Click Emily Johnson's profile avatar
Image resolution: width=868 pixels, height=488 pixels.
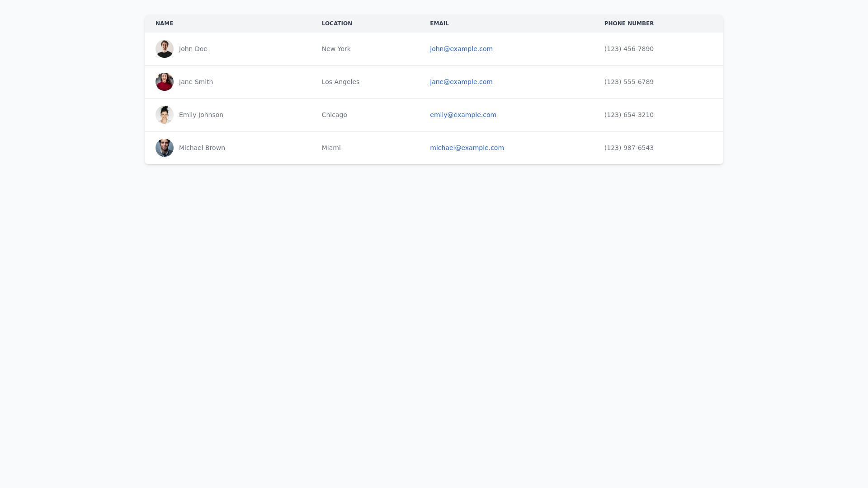pos(165,115)
